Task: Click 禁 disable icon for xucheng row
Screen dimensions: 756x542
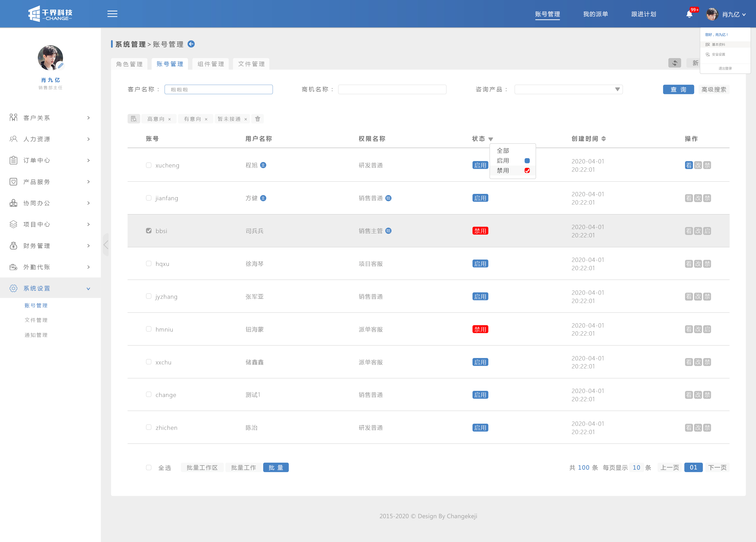Action: [707, 165]
